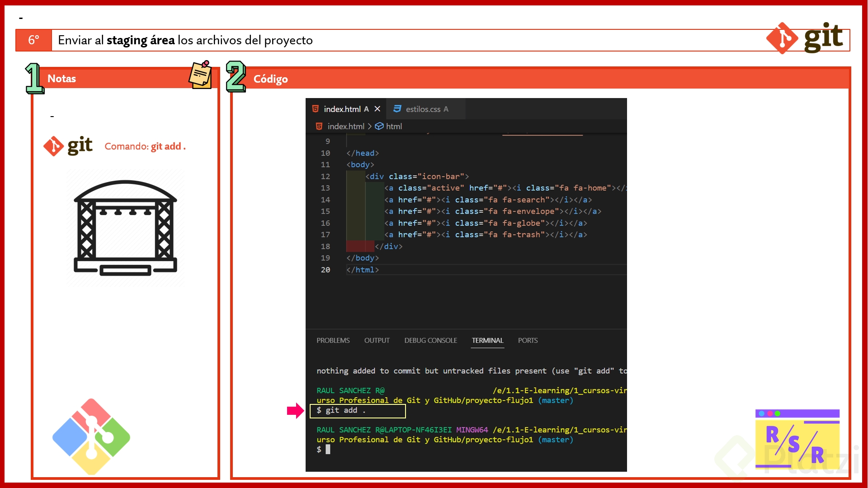Image resolution: width=868 pixels, height=488 pixels.
Task: Click the fa-trash anchor line
Action: point(486,235)
